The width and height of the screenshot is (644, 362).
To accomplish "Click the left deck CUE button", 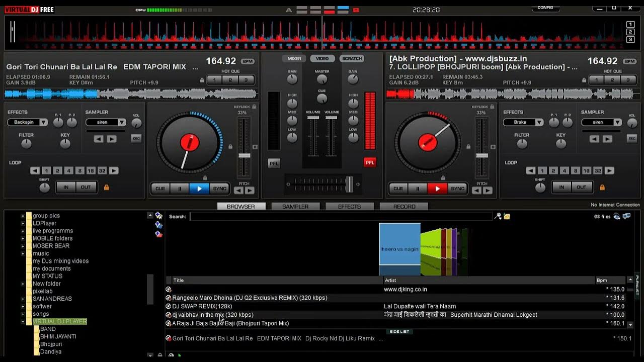I will coord(160,189).
